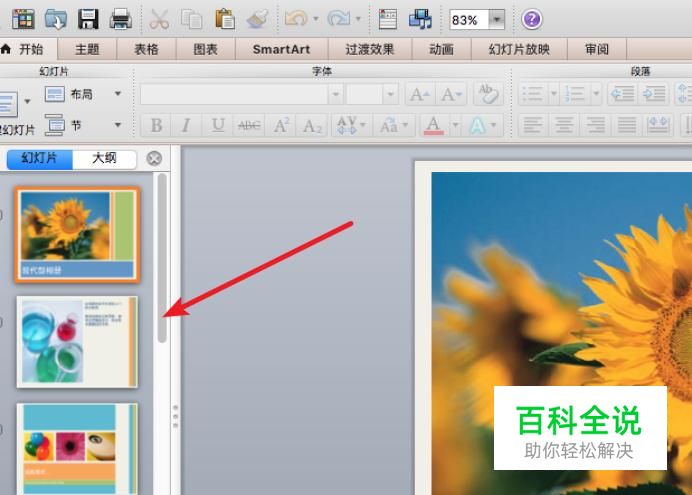
Task: Toggle Underline formatting
Action: (218, 125)
